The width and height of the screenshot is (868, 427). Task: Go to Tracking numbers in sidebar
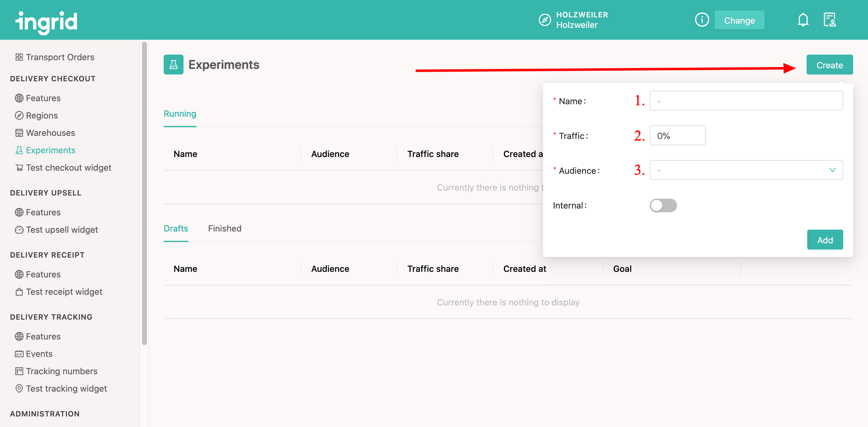(61, 371)
